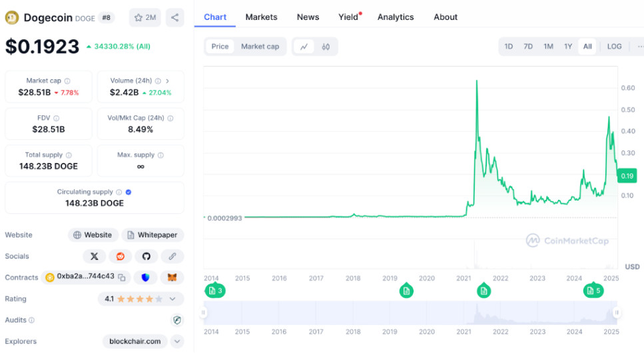644x353 pixels.
Task: Open the 2024 event marker with 5
Action: click(x=593, y=290)
